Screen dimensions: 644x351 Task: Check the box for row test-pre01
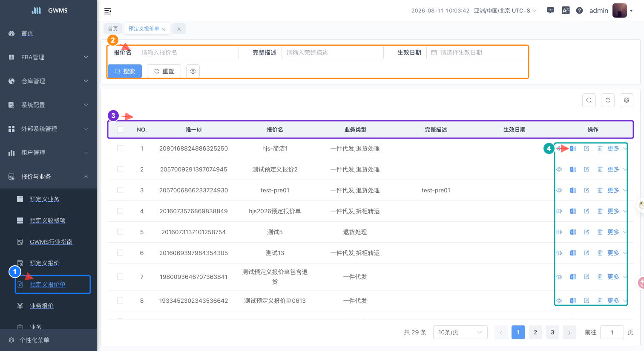[x=120, y=190]
